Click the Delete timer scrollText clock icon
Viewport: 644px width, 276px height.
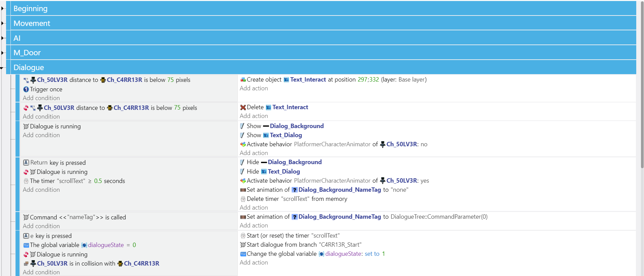tap(243, 199)
